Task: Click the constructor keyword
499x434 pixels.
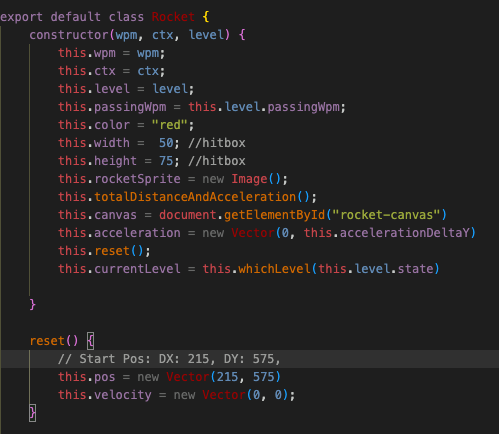Action: pos(69,35)
